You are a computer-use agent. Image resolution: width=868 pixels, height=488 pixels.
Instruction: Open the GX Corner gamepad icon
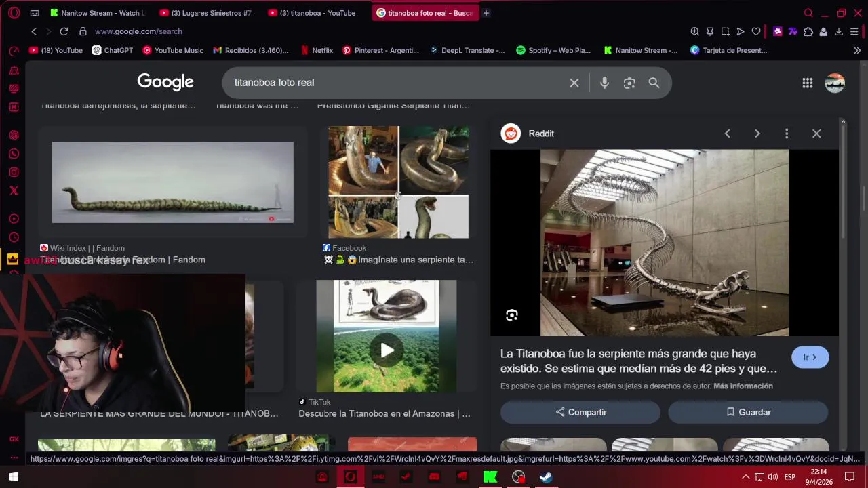tap(35, 13)
